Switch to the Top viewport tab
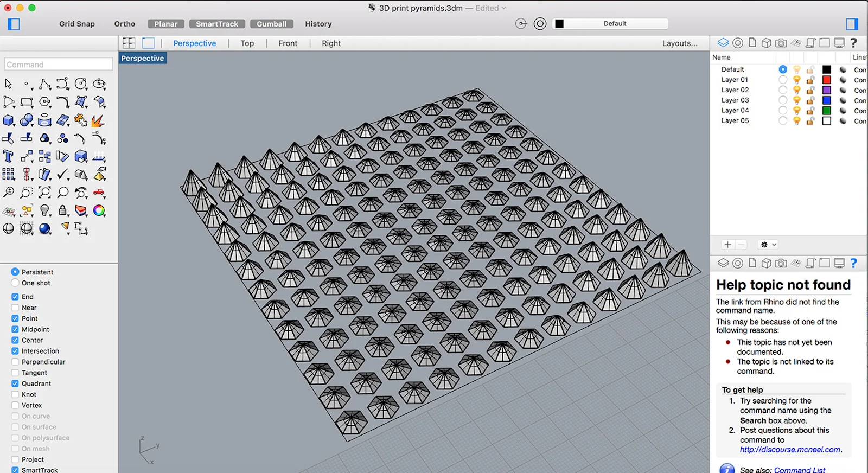 247,43
